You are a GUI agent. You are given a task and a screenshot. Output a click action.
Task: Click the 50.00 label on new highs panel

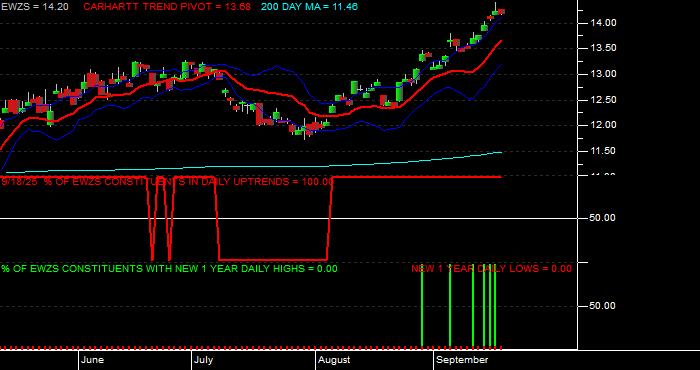click(603, 306)
